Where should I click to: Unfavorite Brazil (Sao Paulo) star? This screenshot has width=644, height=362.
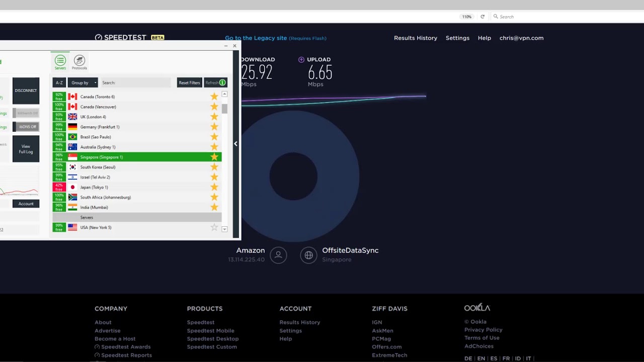click(214, 137)
